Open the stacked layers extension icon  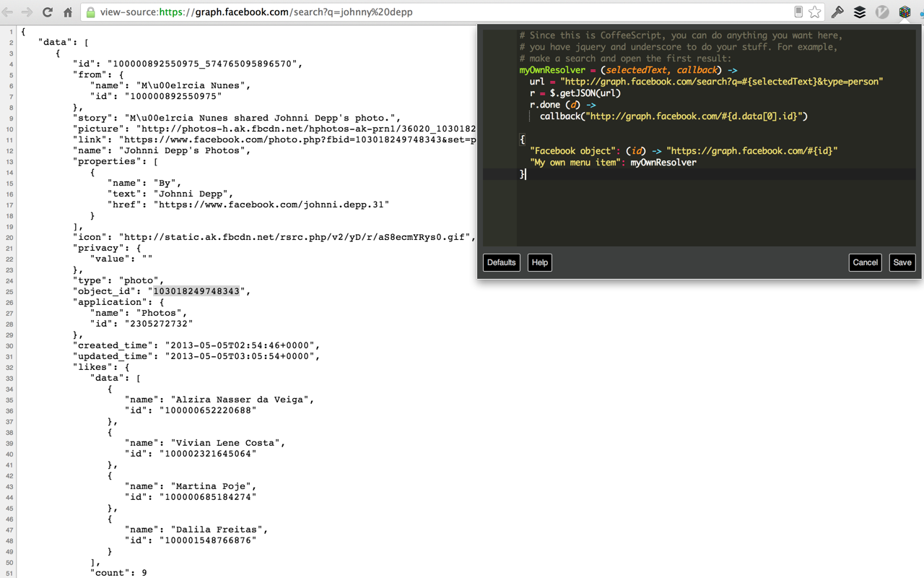click(860, 12)
